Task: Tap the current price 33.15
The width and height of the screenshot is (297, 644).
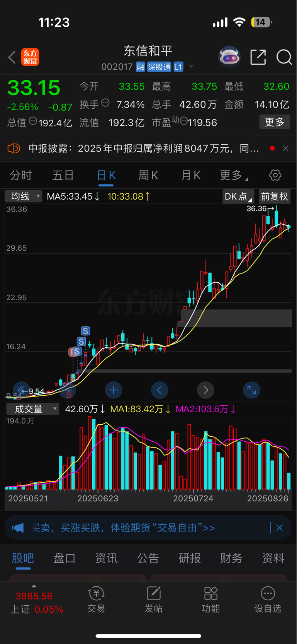Action: pyautogui.click(x=34, y=88)
